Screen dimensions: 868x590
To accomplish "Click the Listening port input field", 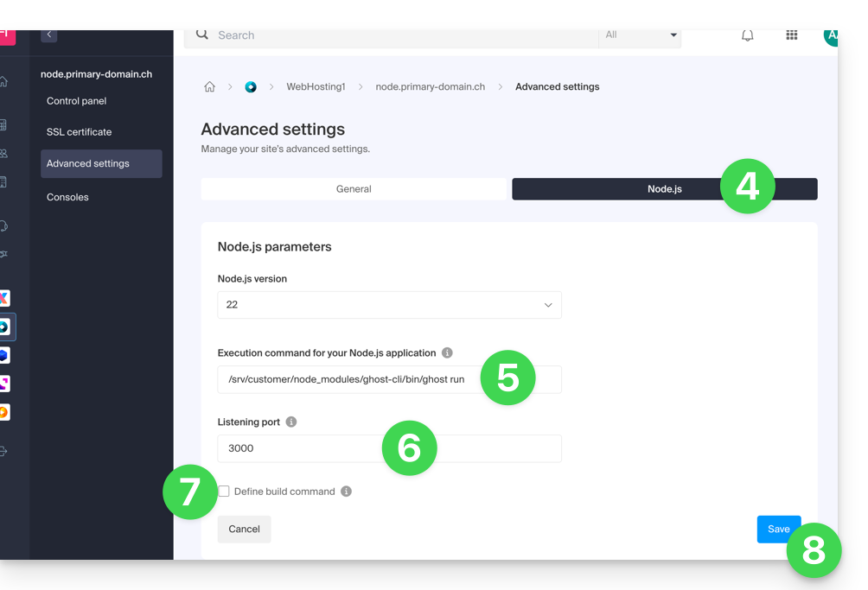I will tap(389, 448).
